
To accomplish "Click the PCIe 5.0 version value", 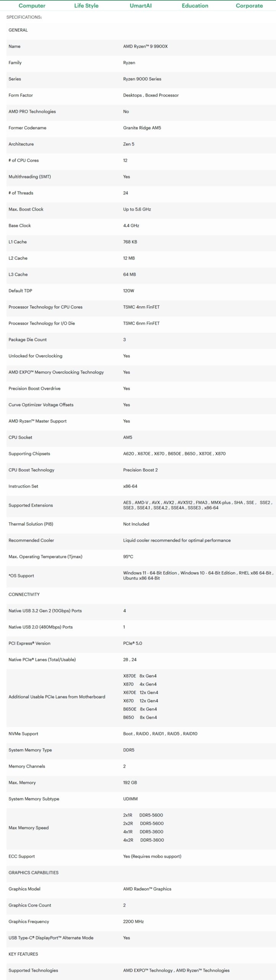I will [x=133, y=643].
